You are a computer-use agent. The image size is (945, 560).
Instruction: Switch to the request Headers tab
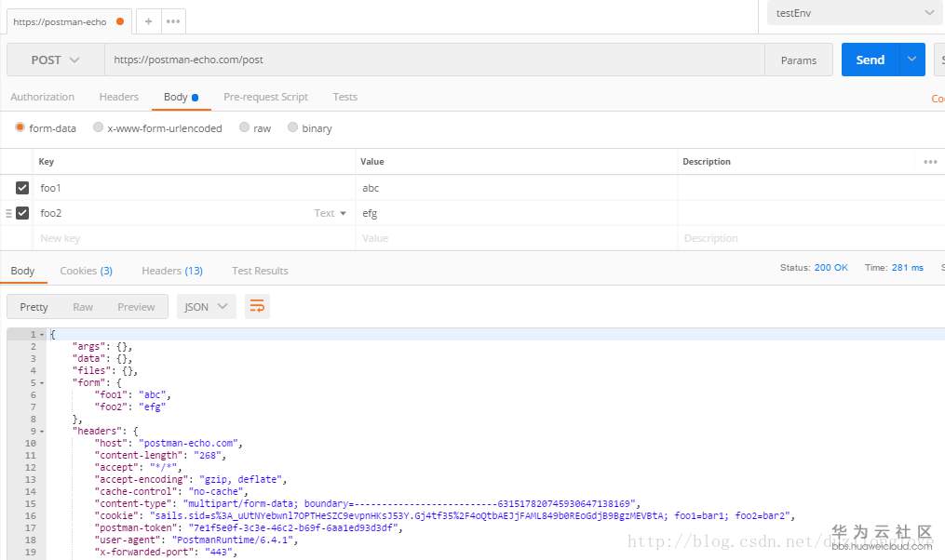click(118, 97)
